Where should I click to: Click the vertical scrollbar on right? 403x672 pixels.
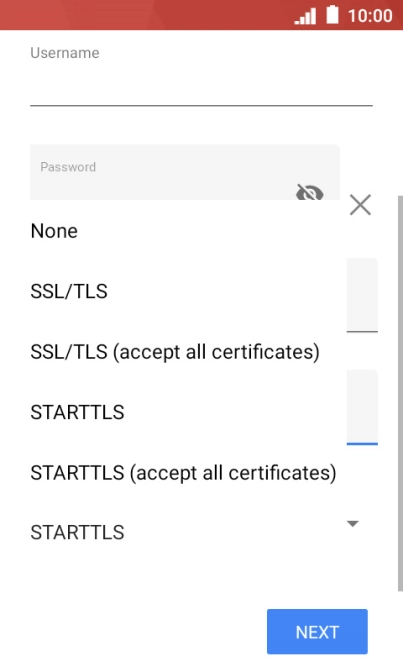(400, 393)
